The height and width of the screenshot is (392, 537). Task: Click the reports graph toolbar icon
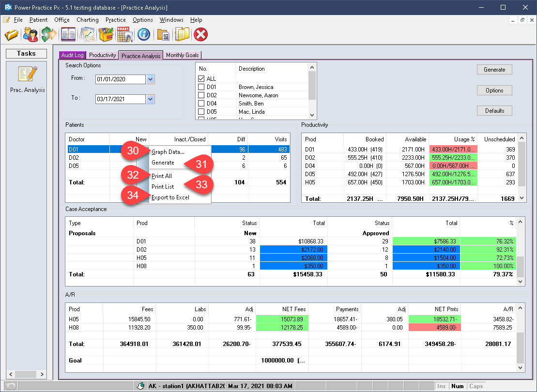click(87, 34)
